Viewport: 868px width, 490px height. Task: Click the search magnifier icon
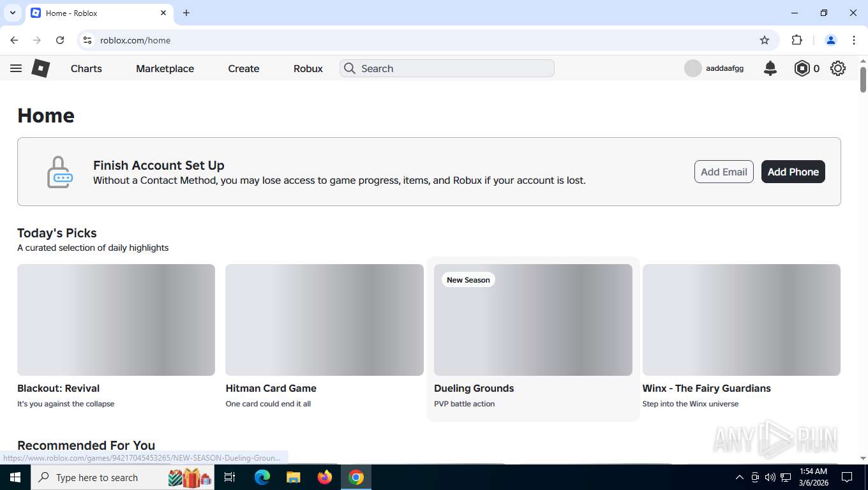[349, 68]
